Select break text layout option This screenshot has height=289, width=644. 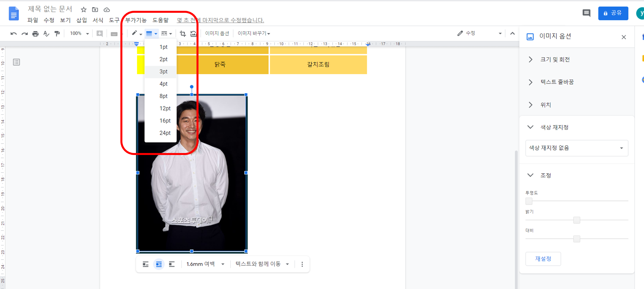(172, 264)
